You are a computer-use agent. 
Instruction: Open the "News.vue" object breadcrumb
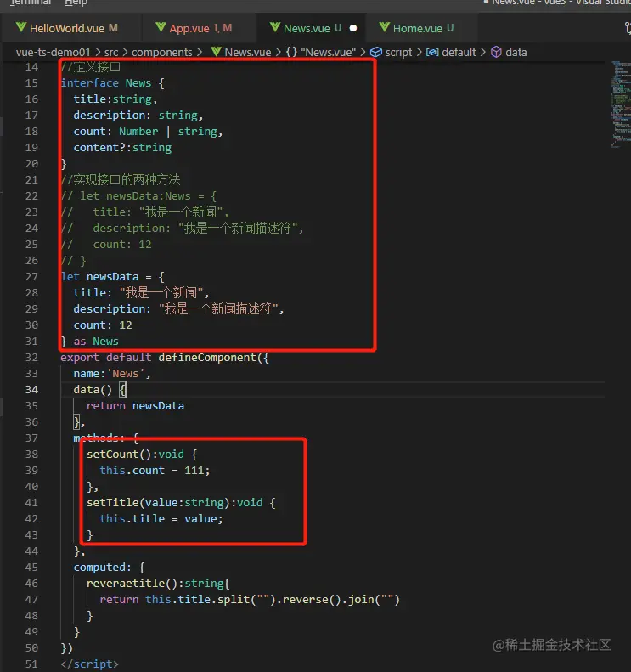pos(328,53)
